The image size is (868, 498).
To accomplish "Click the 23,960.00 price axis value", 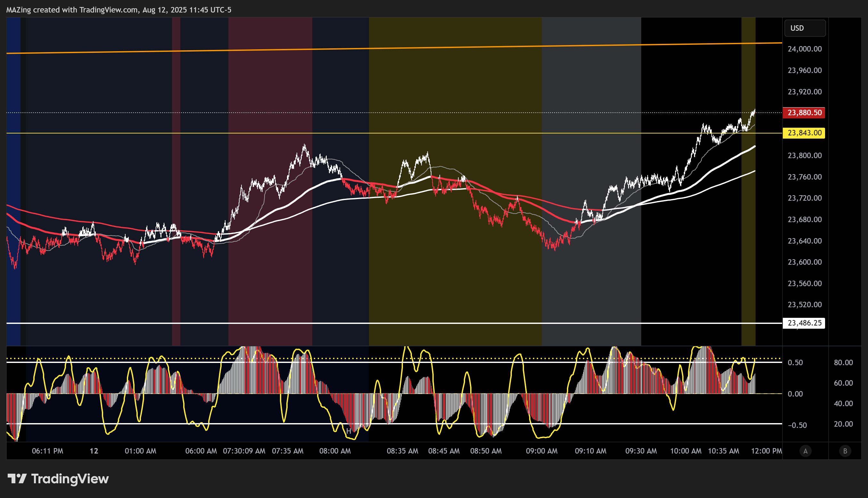I will click(x=804, y=70).
